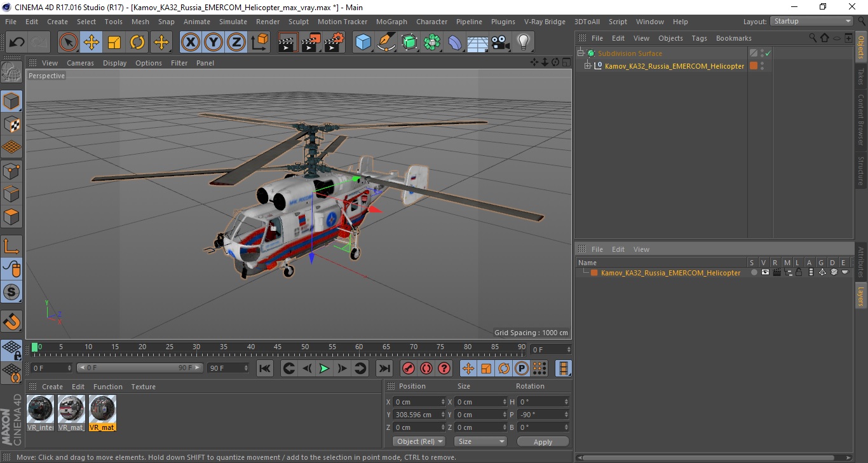The height and width of the screenshot is (463, 868).
Task: Activate the Scale tool
Action: click(x=114, y=43)
